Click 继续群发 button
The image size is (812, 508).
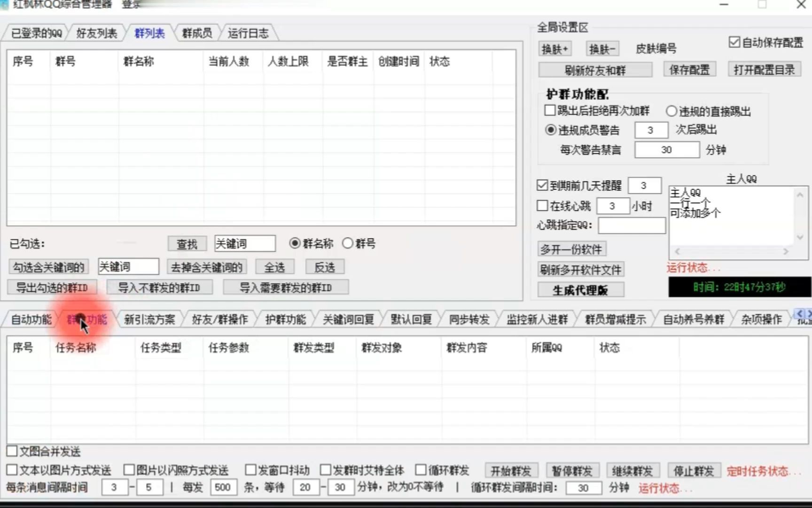(632, 471)
